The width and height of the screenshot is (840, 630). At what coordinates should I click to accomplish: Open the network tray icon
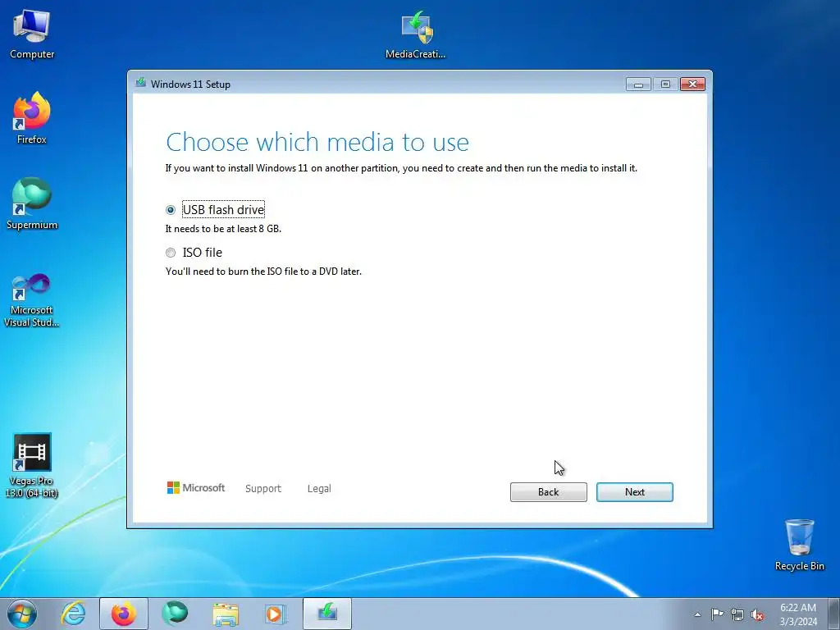pyautogui.click(x=737, y=614)
